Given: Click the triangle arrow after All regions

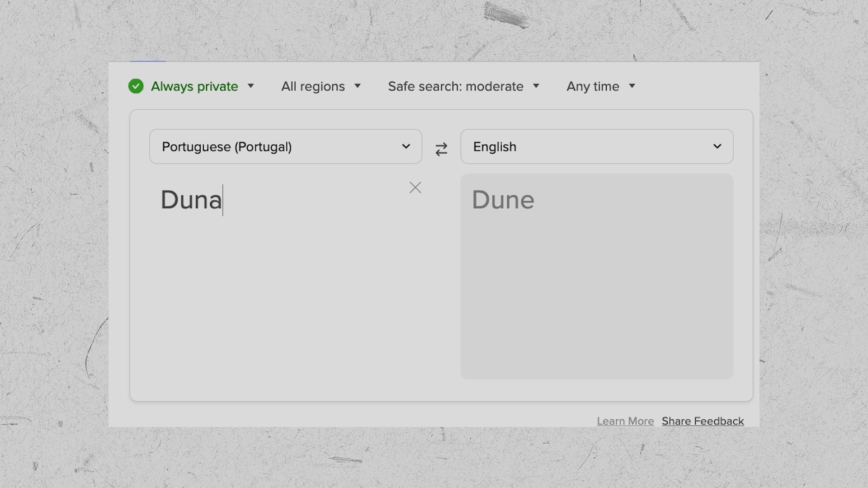Looking at the screenshot, I should pos(358,86).
